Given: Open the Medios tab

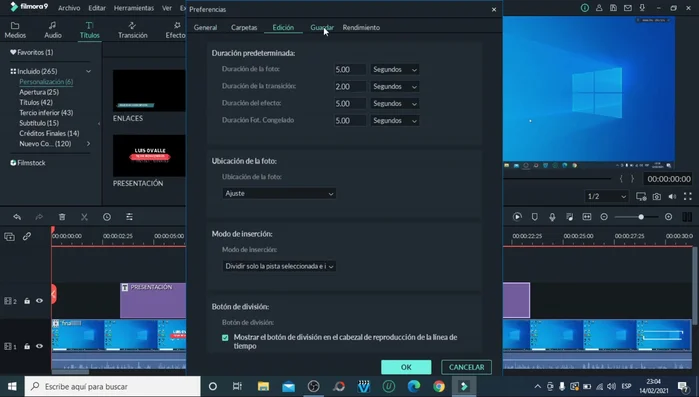Looking at the screenshot, I should click(x=15, y=30).
